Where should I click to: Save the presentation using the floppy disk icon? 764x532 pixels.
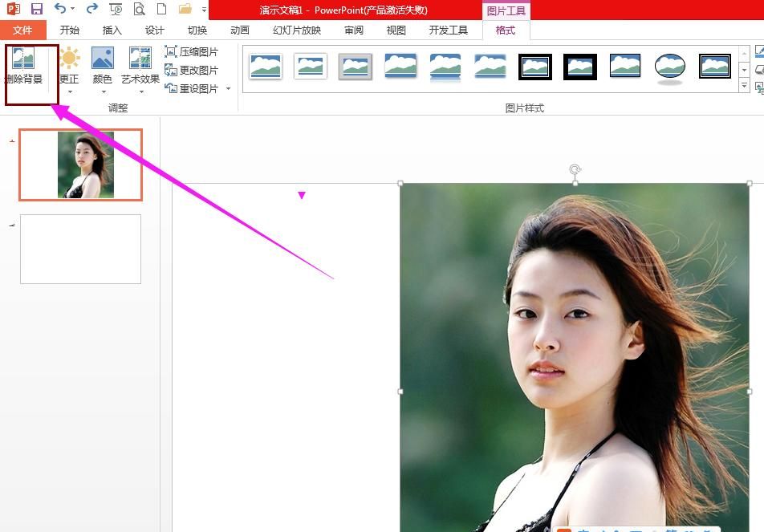(x=36, y=10)
